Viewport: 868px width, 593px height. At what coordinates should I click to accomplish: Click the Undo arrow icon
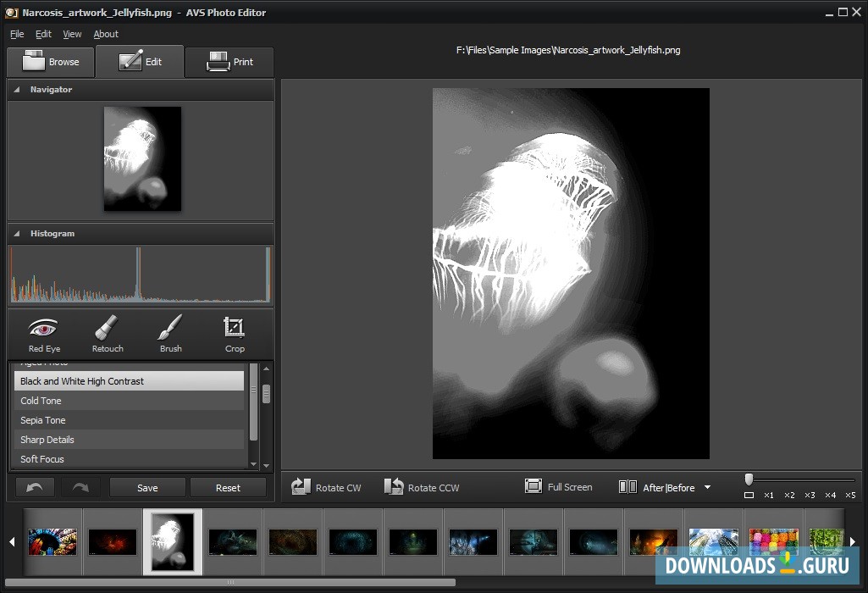click(36, 486)
